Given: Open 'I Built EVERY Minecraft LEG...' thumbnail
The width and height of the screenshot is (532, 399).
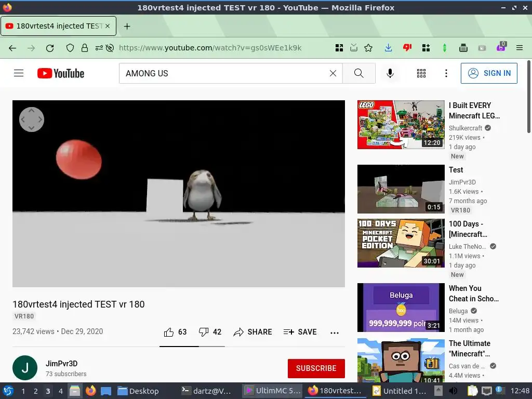Looking at the screenshot, I should (401, 125).
